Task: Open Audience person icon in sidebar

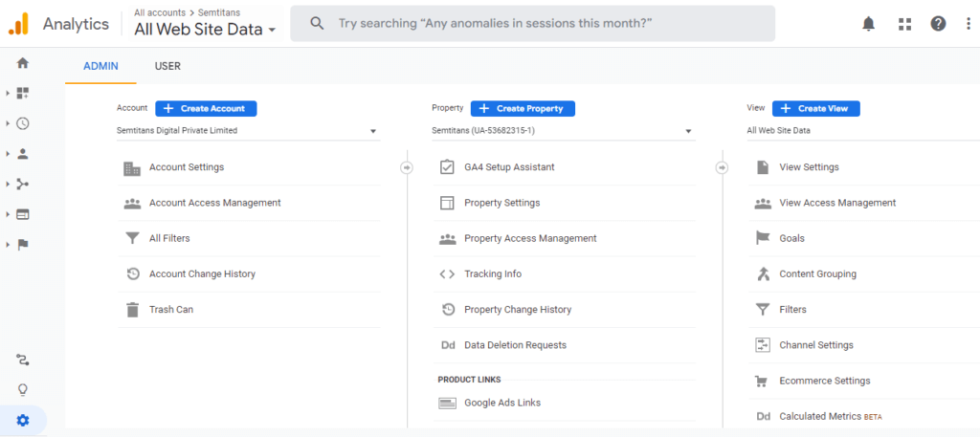Action: tap(23, 154)
